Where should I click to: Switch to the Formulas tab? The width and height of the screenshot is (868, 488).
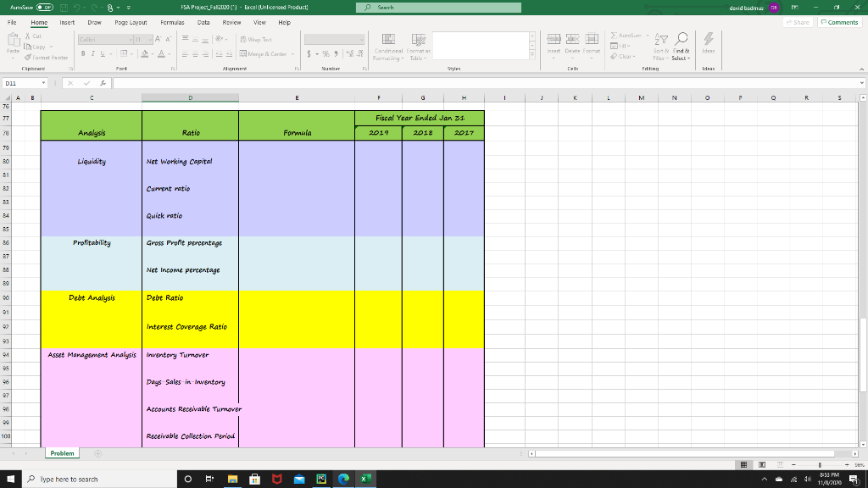172,23
